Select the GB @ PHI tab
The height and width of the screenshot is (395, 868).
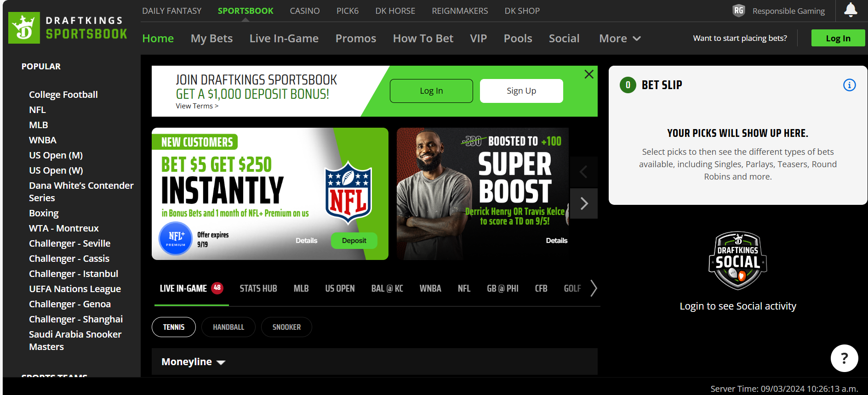click(x=503, y=288)
